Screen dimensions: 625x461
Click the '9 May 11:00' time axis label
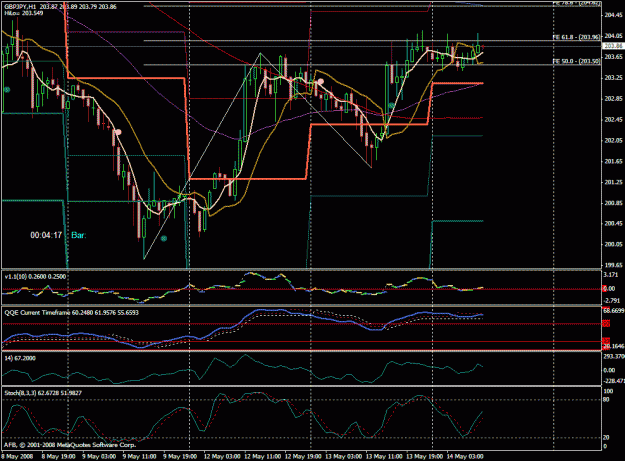[x=140, y=456]
